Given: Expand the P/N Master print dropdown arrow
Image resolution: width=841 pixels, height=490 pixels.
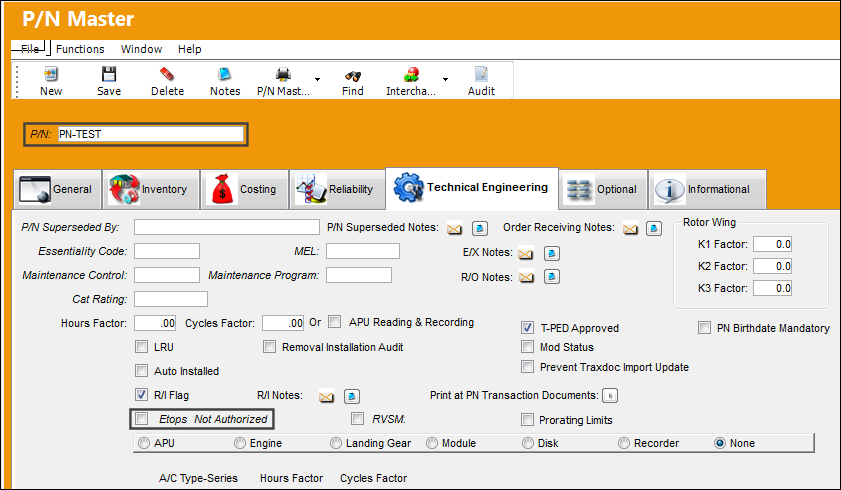Looking at the screenshot, I should pyautogui.click(x=318, y=79).
